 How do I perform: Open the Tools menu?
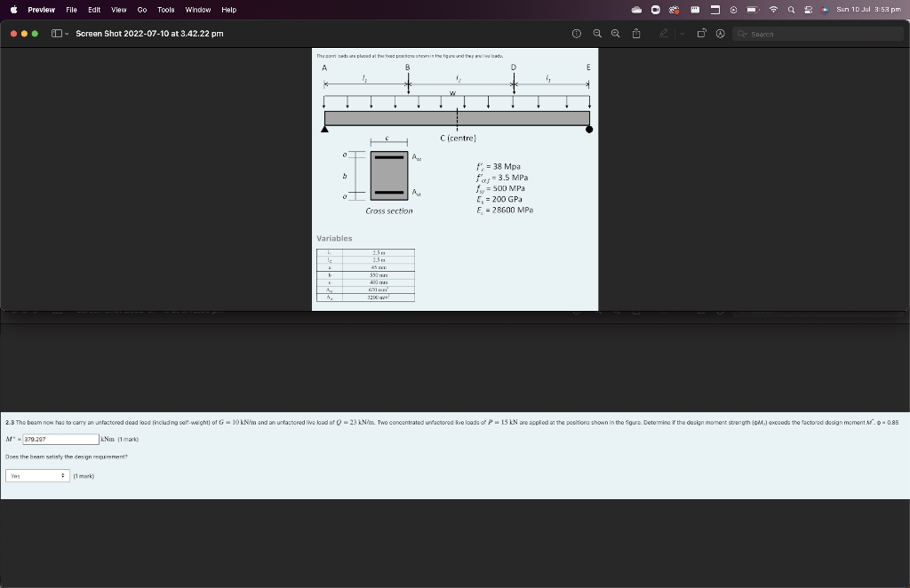(164, 10)
